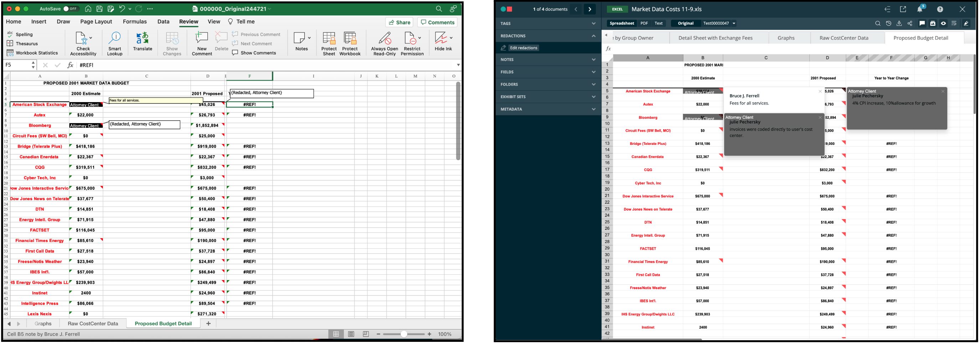Click the Notes icon
Image resolution: width=980 pixels, height=344 pixels.
(x=299, y=38)
